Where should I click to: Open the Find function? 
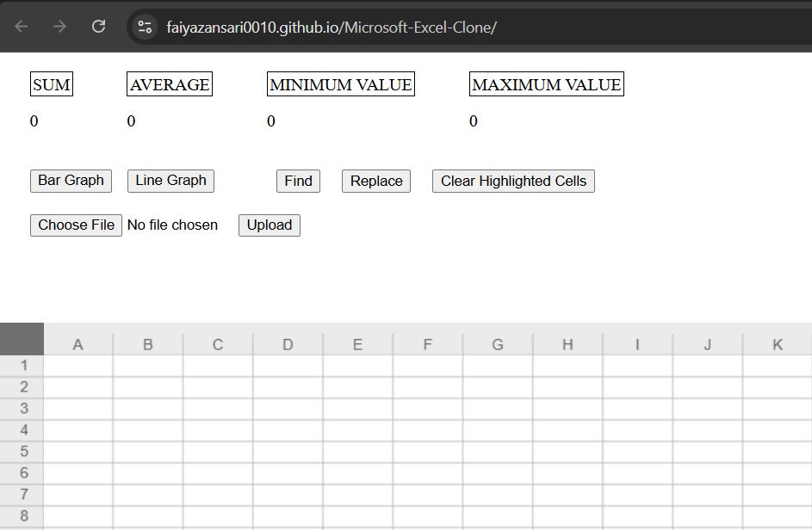click(298, 182)
